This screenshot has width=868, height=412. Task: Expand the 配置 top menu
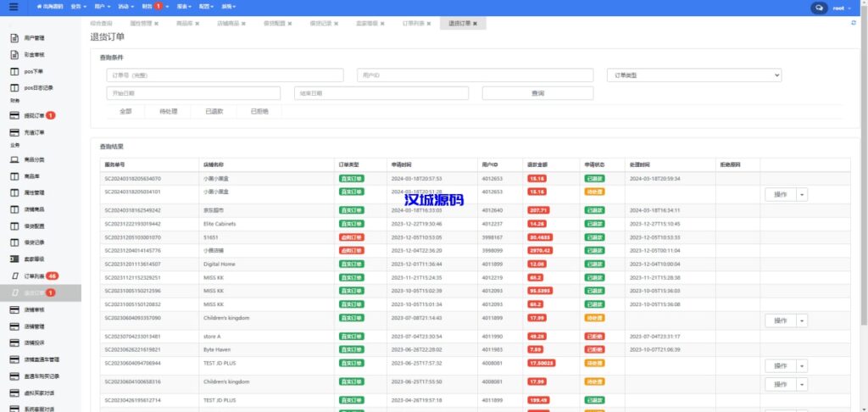coord(207,7)
